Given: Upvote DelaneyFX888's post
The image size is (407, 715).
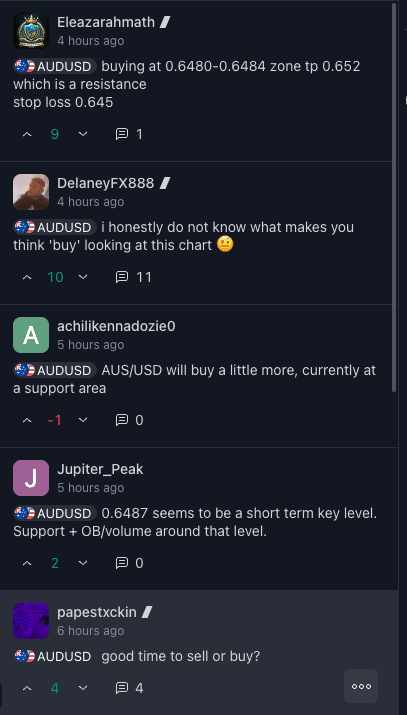Looking at the screenshot, I should pyautogui.click(x=27, y=277).
